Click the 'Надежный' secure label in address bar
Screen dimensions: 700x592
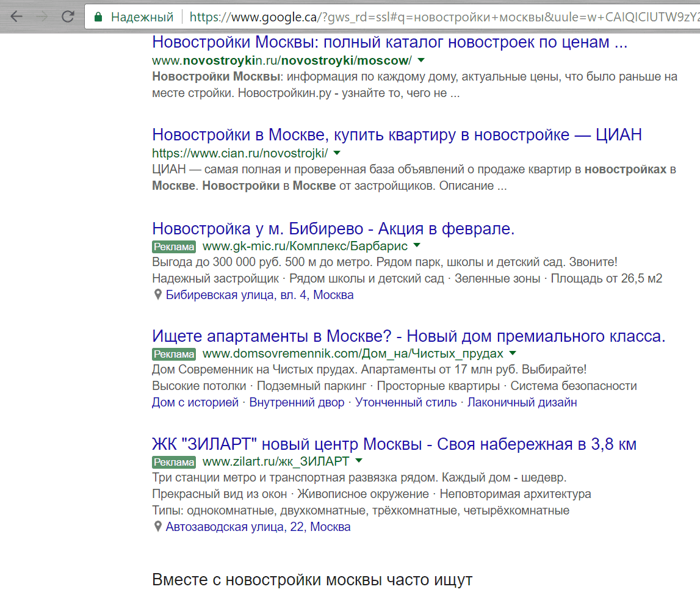[x=142, y=17]
